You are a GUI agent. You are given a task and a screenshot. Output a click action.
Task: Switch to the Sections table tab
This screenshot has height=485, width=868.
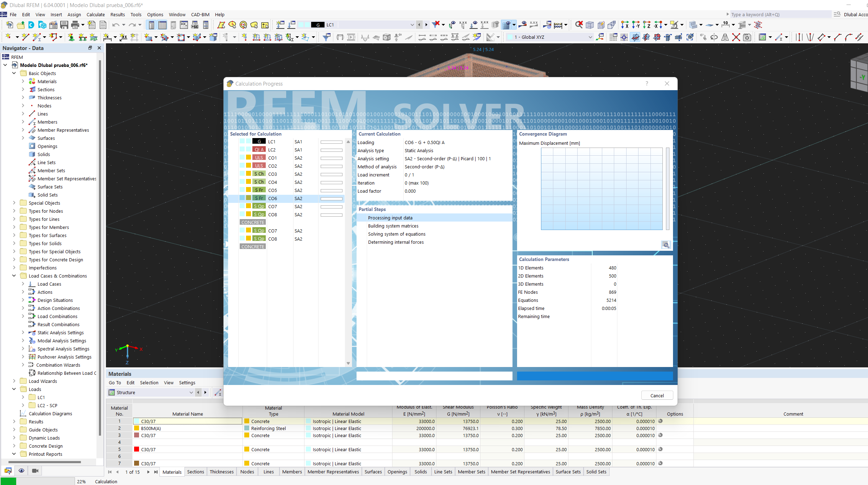click(195, 472)
